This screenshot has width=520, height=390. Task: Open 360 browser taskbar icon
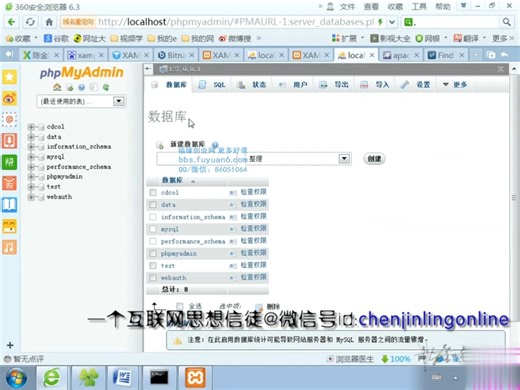pyautogui.click(x=52, y=378)
